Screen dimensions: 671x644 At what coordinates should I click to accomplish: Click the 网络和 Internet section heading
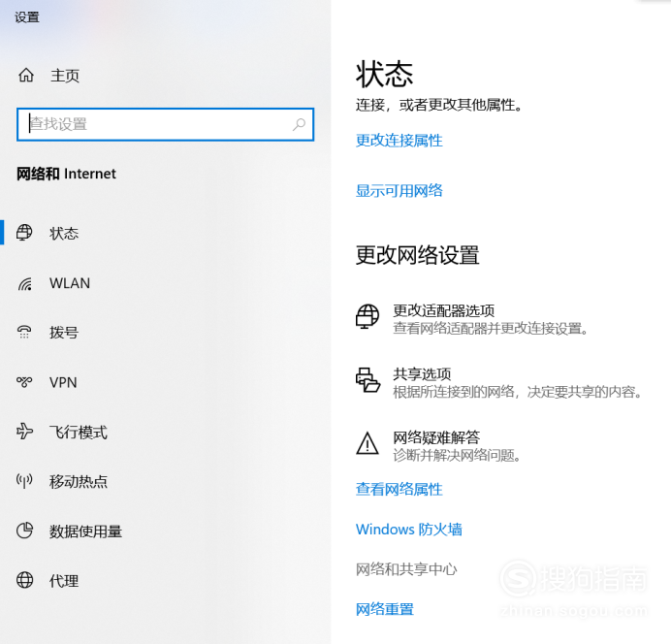tap(66, 174)
